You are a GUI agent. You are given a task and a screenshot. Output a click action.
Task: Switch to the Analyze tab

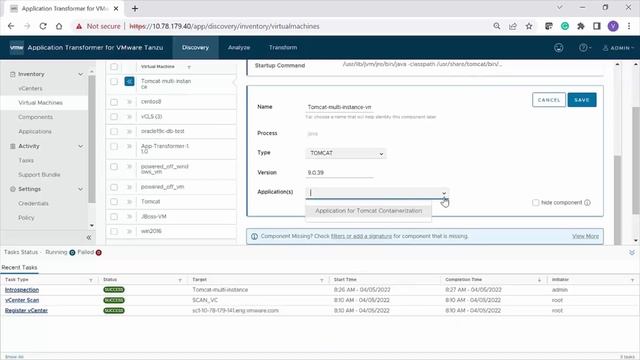pyautogui.click(x=239, y=48)
